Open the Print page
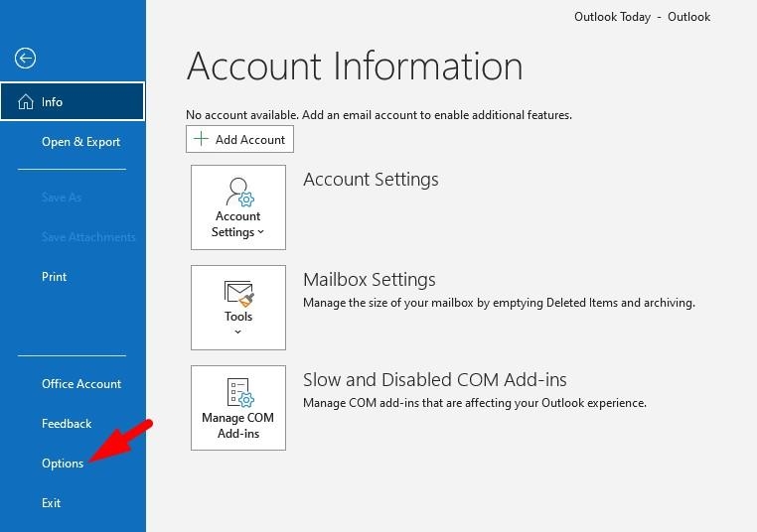This screenshot has width=757, height=532. point(54,277)
